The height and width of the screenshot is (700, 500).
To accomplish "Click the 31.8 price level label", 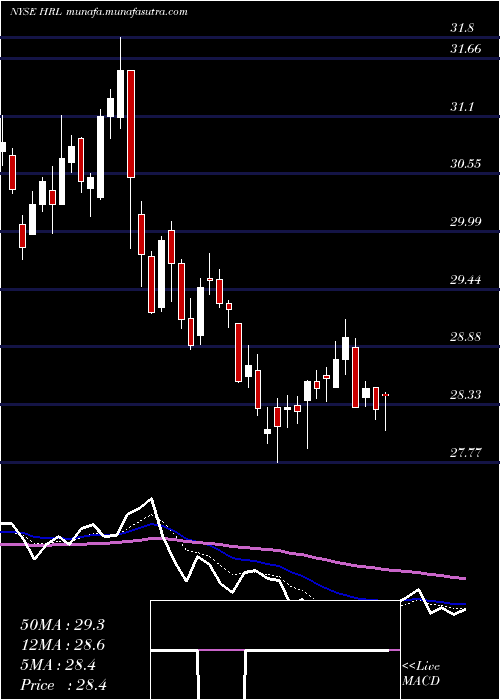I will pyautogui.click(x=462, y=28).
